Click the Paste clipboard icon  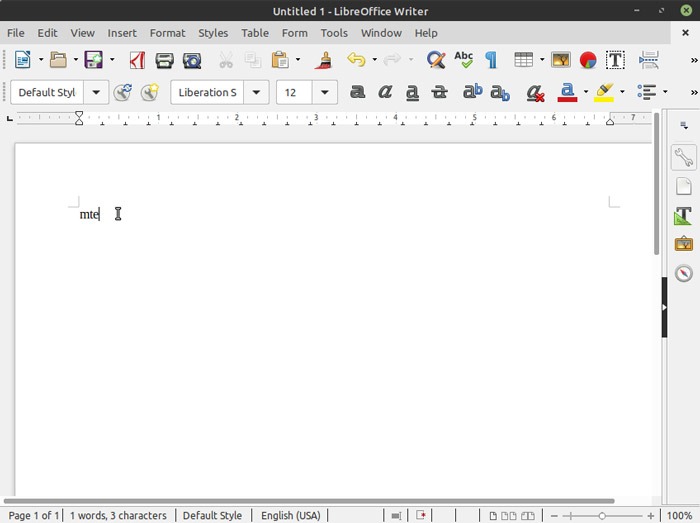click(x=280, y=60)
